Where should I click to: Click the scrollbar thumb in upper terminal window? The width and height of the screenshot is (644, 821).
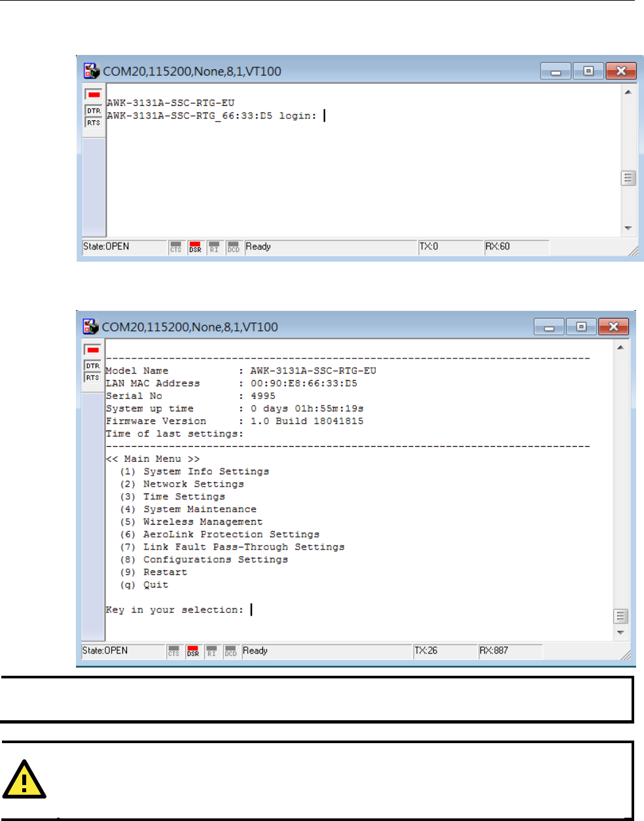(x=628, y=178)
